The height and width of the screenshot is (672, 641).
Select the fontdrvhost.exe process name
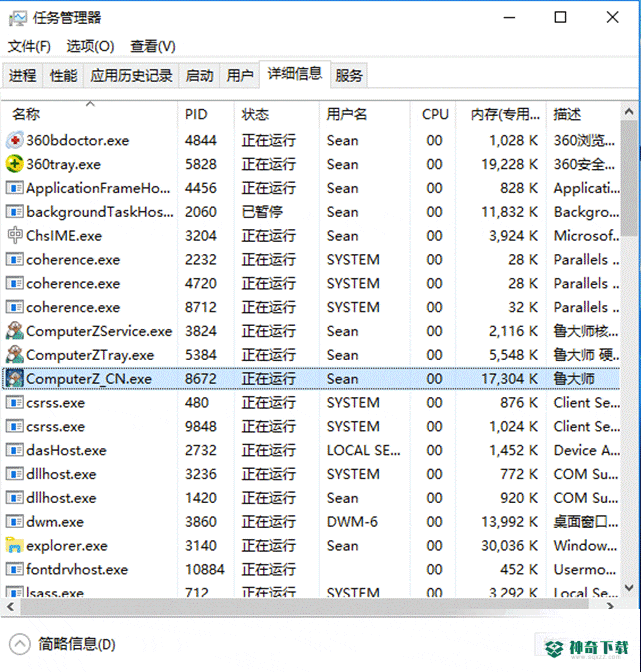click(77, 570)
